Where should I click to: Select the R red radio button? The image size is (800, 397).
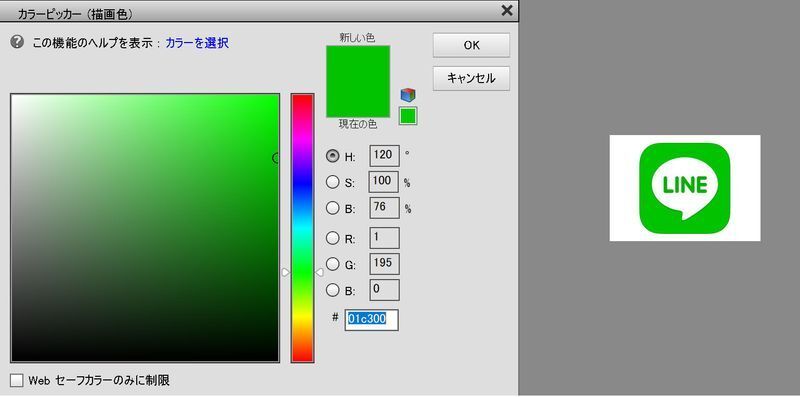tap(333, 238)
